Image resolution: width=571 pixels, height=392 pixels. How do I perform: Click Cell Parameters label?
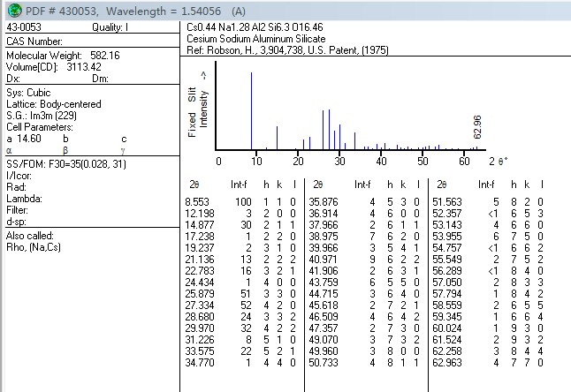tap(40, 127)
